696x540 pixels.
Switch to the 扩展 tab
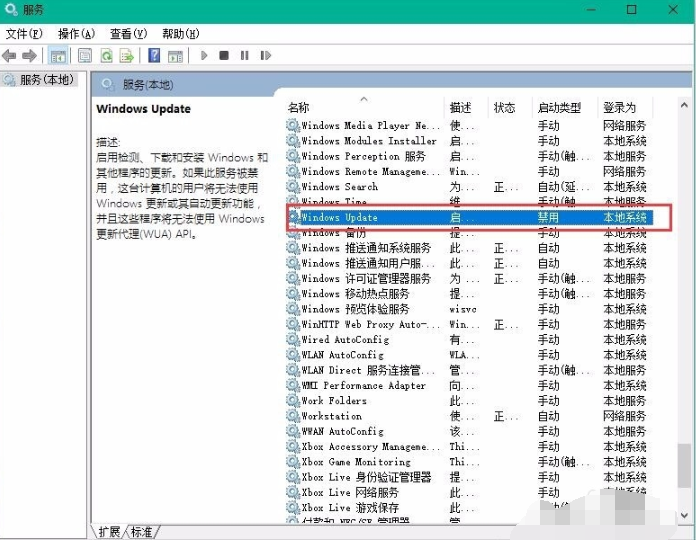109,532
